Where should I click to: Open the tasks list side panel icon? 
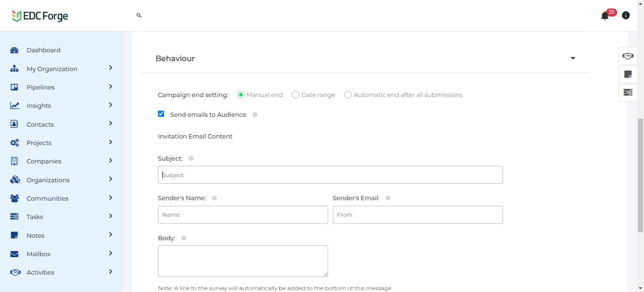point(627,92)
